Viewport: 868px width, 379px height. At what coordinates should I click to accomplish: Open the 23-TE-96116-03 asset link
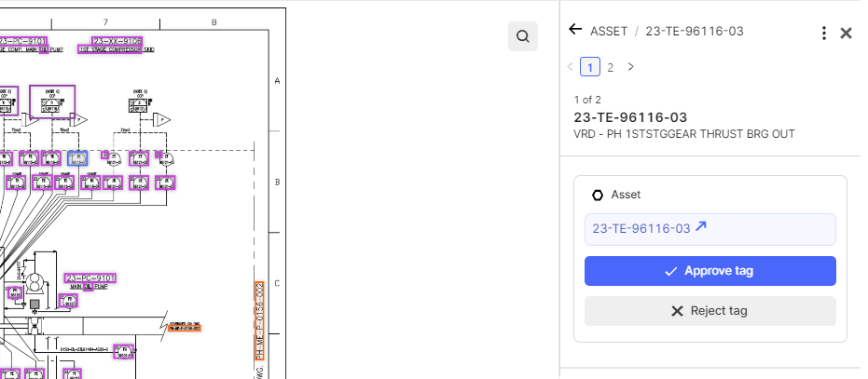[x=641, y=228]
